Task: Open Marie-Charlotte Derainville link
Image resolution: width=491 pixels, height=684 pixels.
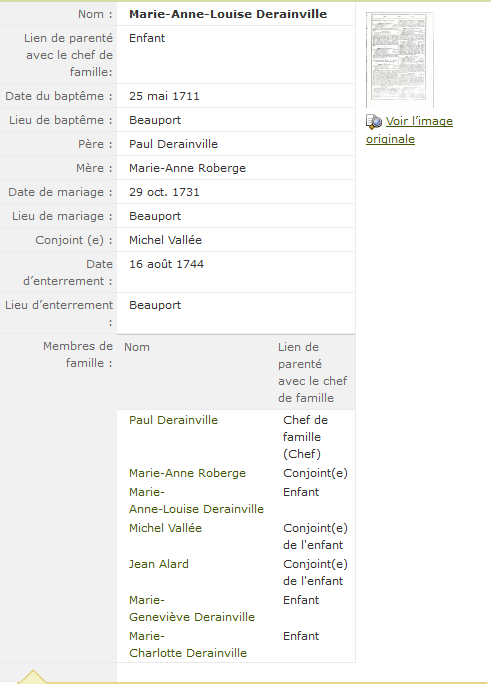Action: pos(188,645)
